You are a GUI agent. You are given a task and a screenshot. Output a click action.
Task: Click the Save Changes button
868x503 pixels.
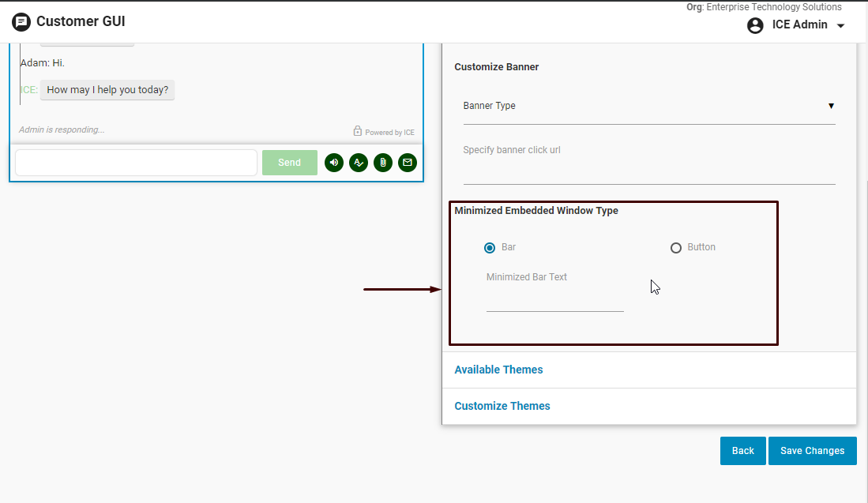click(x=812, y=451)
